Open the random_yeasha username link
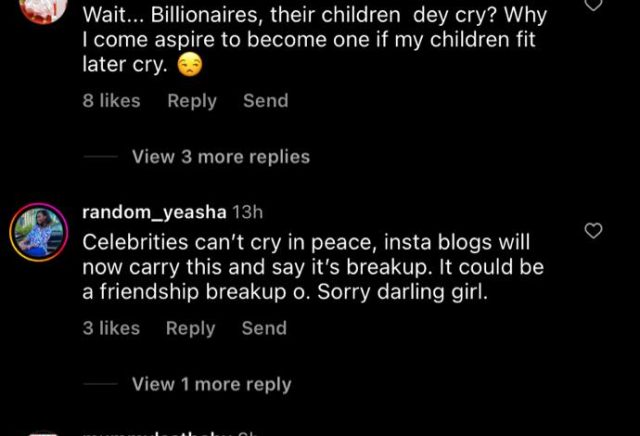The width and height of the screenshot is (640, 436). (x=154, y=212)
